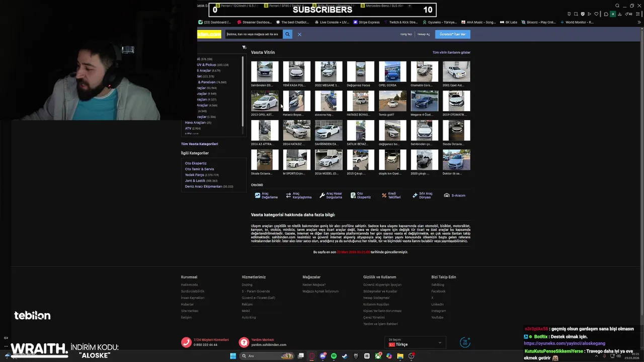Open Spotify from the taskbar
This screenshot has width=644, height=362.
click(334, 356)
